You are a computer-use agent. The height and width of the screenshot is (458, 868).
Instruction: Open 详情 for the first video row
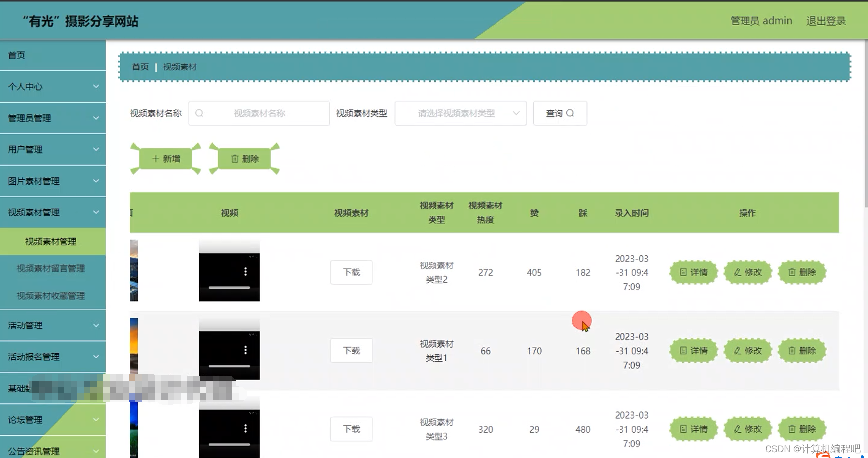(x=693, y=272)
